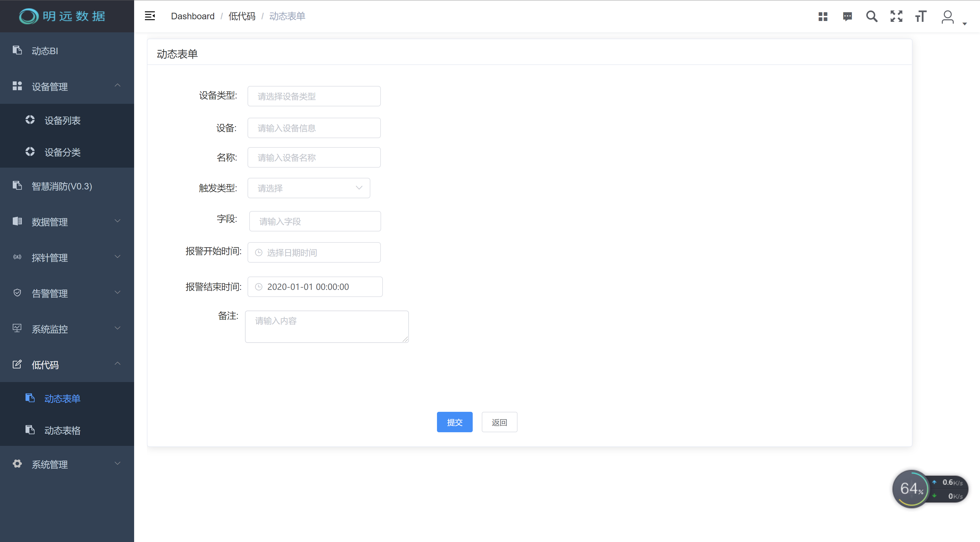Click the 明远数据 logo
980x542 pixels.
point(62,16)
